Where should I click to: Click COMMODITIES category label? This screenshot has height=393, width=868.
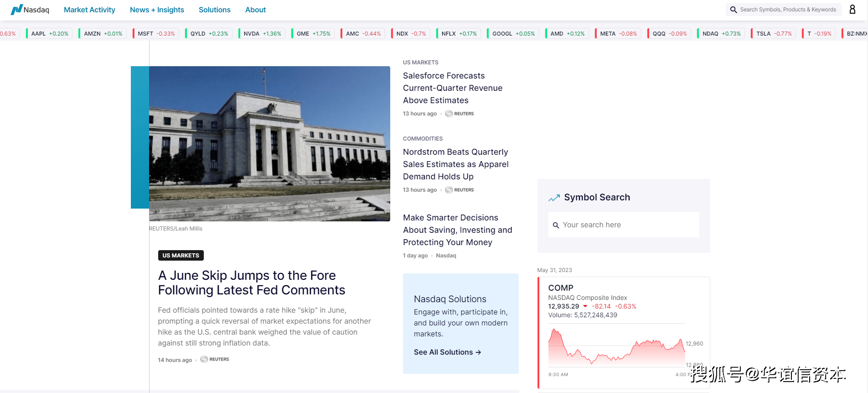(423, 139)
